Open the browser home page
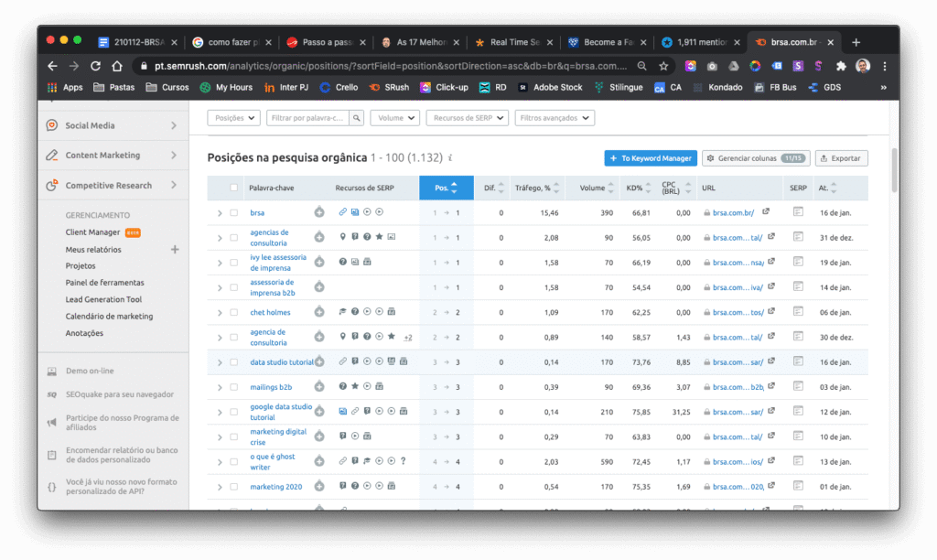 tap(117, 66)
